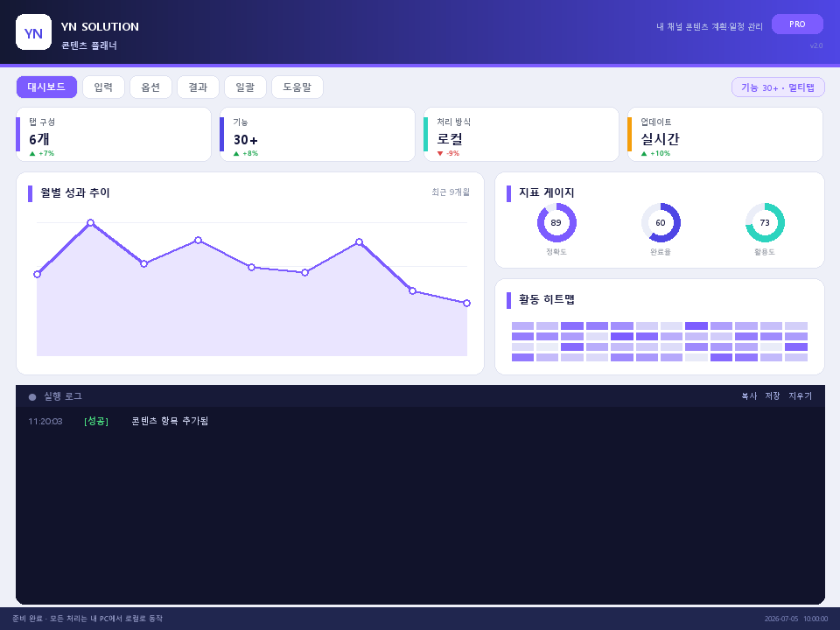Click the [성공] log status tag

pos(96,422)
